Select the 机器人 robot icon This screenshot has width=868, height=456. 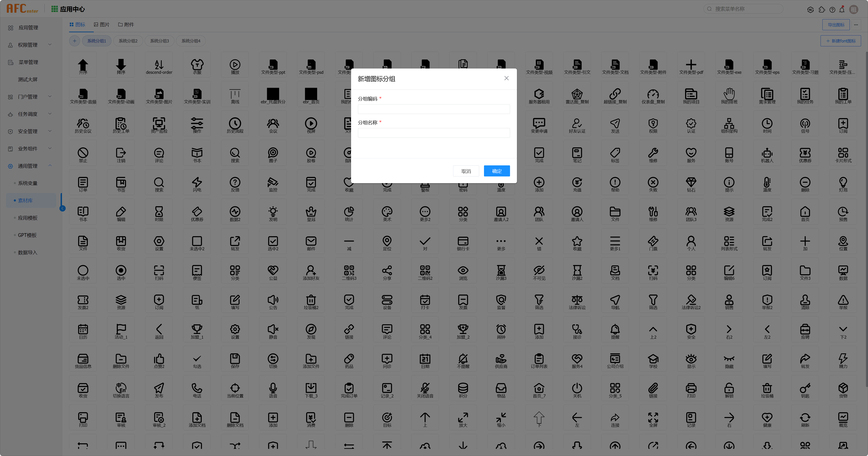(767, 155)
